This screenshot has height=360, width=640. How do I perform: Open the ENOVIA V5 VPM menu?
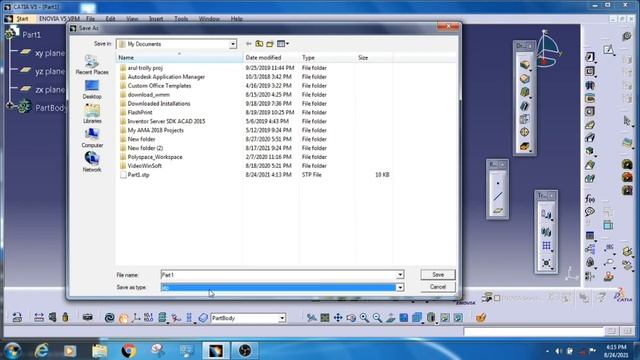coord(59,19)
